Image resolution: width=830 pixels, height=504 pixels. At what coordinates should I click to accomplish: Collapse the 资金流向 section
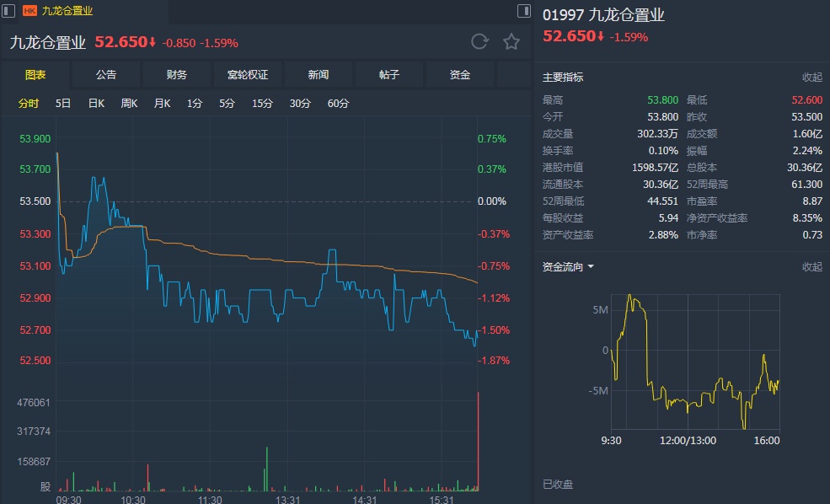[x=812, y=267]
